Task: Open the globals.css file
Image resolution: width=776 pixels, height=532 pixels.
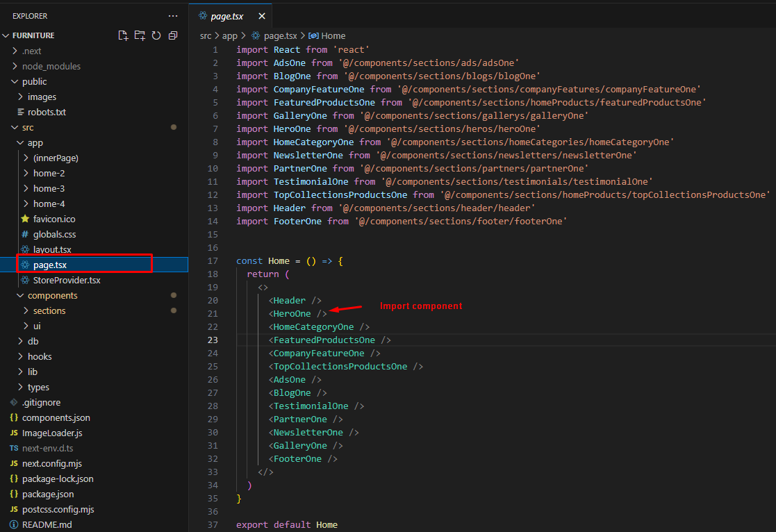Action: [54, 234]
